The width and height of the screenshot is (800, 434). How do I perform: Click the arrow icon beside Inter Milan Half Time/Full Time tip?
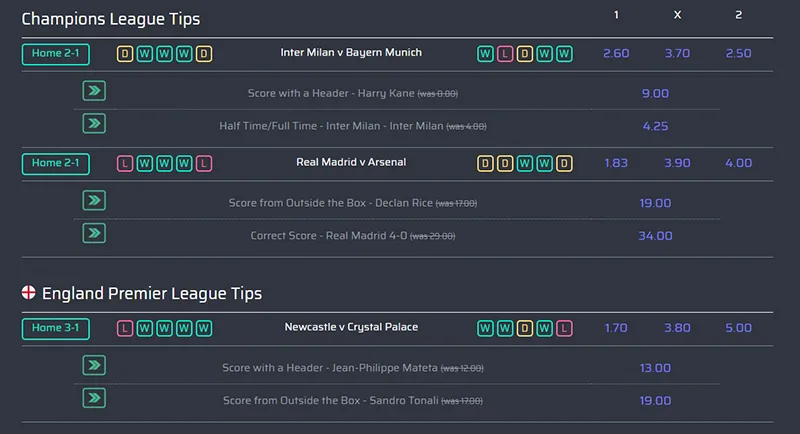coord(94,124)
